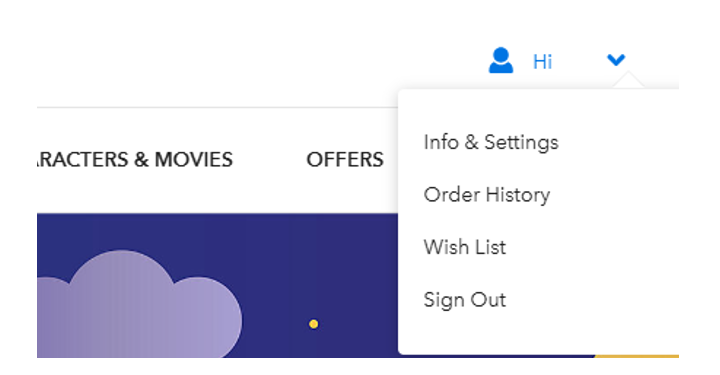Select the yellow carousel dot indicator

[x=314, y=324]
